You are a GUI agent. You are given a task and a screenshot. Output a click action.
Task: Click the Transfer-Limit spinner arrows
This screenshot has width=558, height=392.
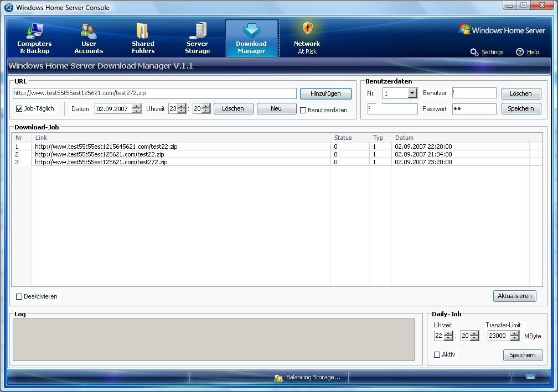(x=515, y=336)
